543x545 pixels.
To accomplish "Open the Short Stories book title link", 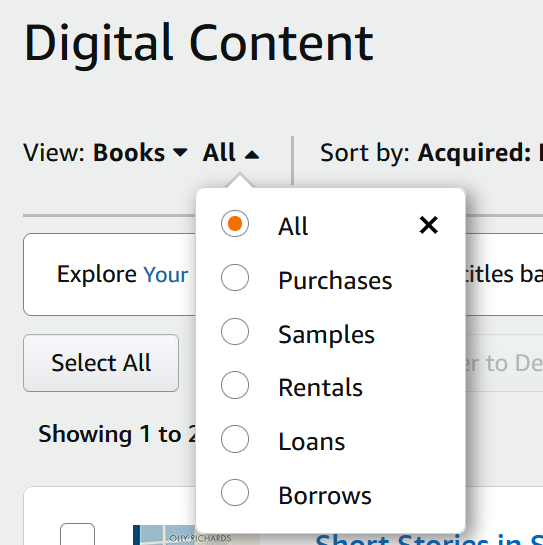I will coord(429,539).
